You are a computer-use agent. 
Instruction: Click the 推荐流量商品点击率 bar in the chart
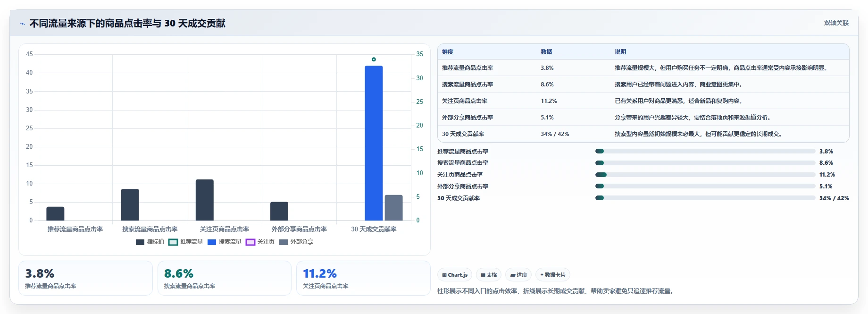coord(55,213)
